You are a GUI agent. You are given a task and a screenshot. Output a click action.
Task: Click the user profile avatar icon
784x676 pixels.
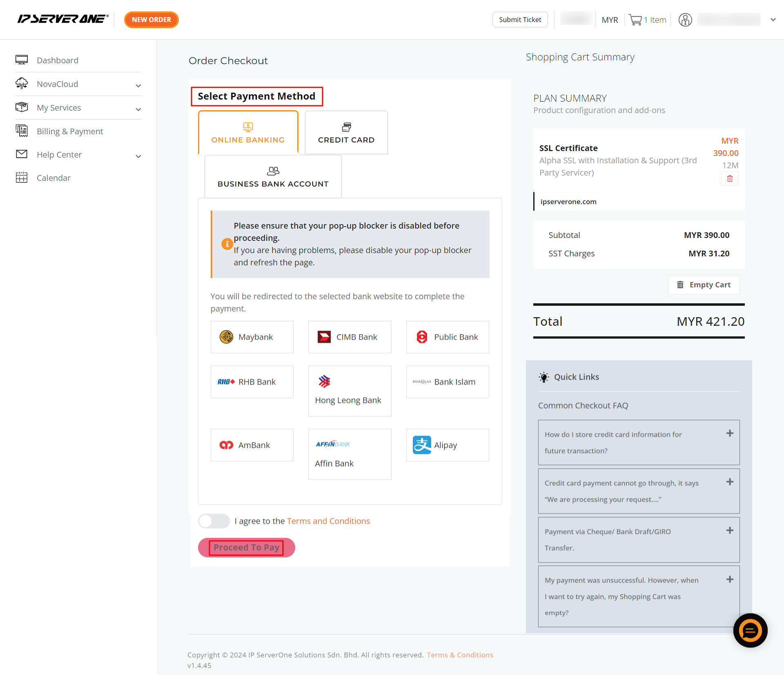685,20
